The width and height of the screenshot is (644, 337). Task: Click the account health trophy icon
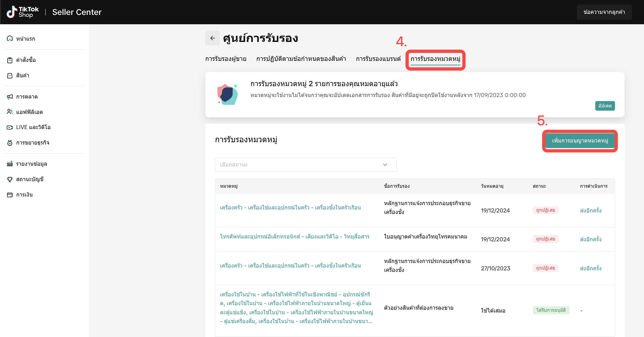point(10,179)
